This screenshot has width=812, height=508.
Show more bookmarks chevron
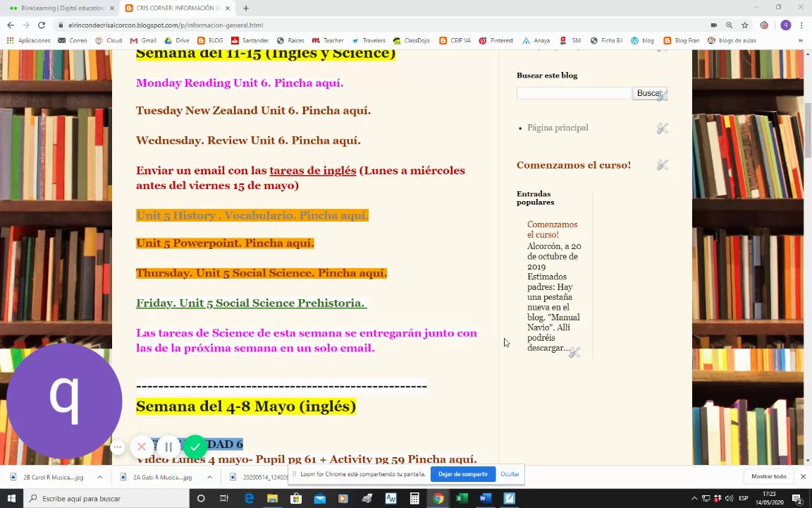pos(801,40)
